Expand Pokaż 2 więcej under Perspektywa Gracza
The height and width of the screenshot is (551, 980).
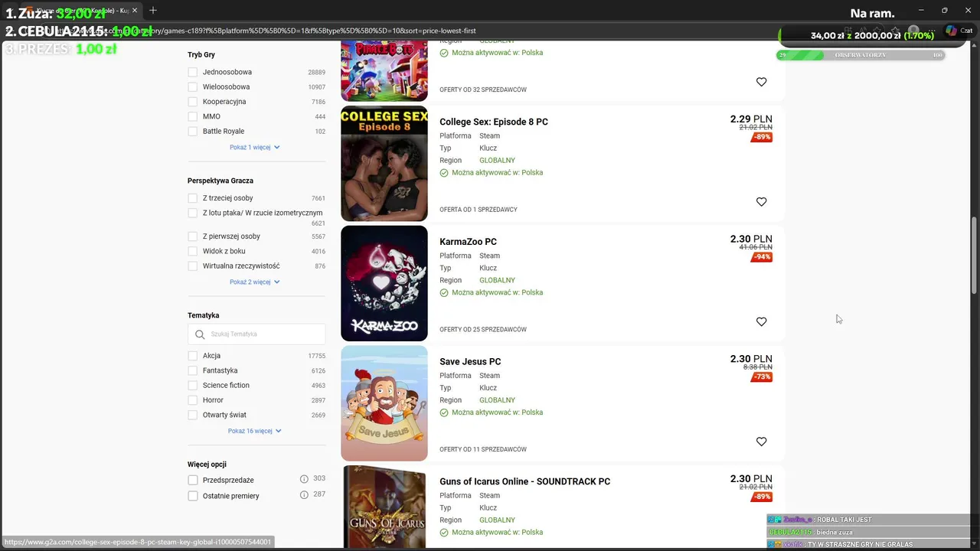pyautogui.click(x=255, y=282)
